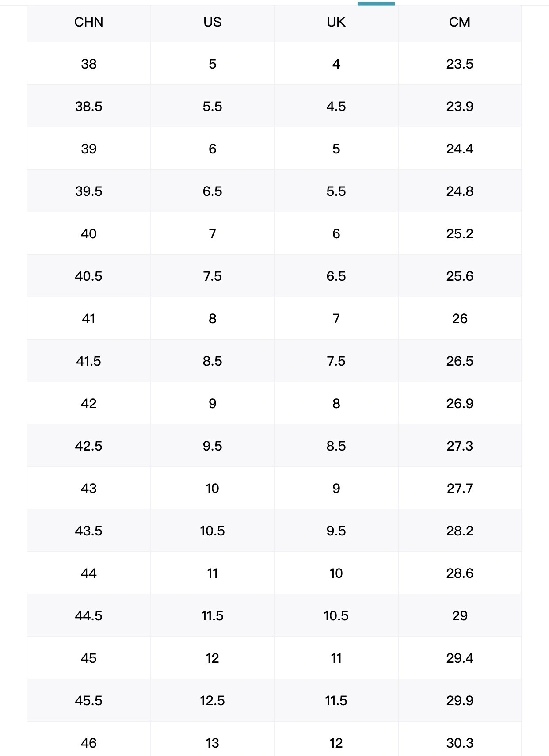The width and height of the screenshot is (549, 756).
Task: Click CHN size 40.5 cell
Action: click(88, 276)
